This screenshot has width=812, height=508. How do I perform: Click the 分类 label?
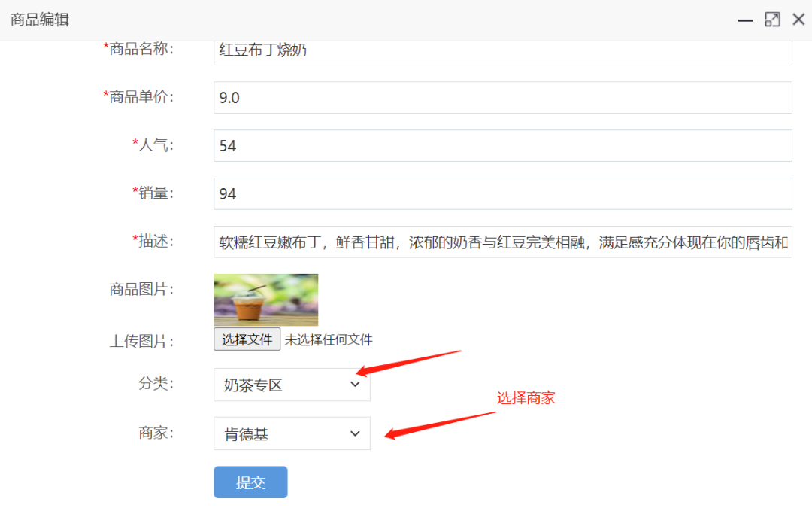(x=156, y=384)
